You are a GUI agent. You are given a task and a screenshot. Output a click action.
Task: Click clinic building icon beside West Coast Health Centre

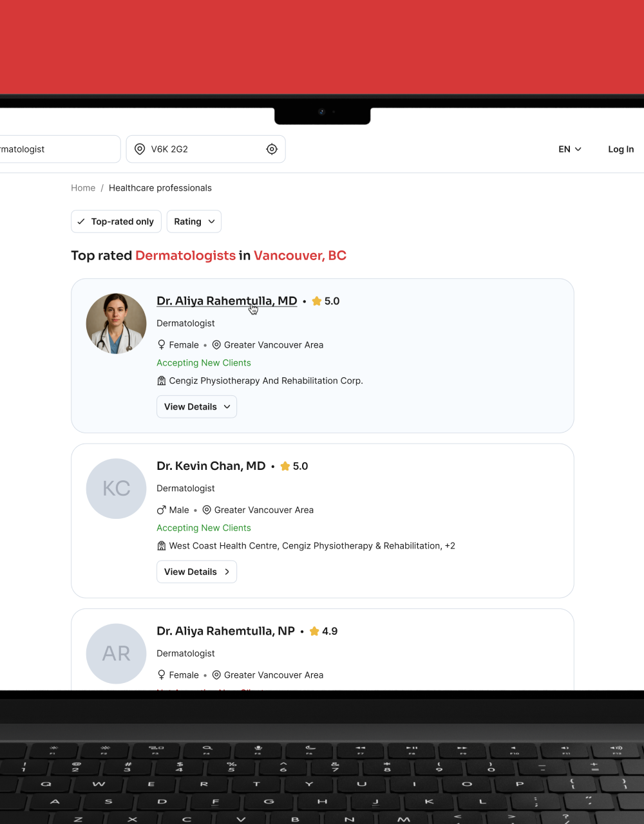pos(162,546)
